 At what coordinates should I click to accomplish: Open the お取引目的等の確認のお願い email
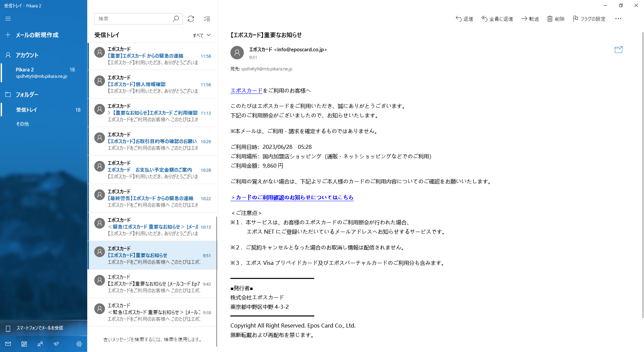point(153,141)
